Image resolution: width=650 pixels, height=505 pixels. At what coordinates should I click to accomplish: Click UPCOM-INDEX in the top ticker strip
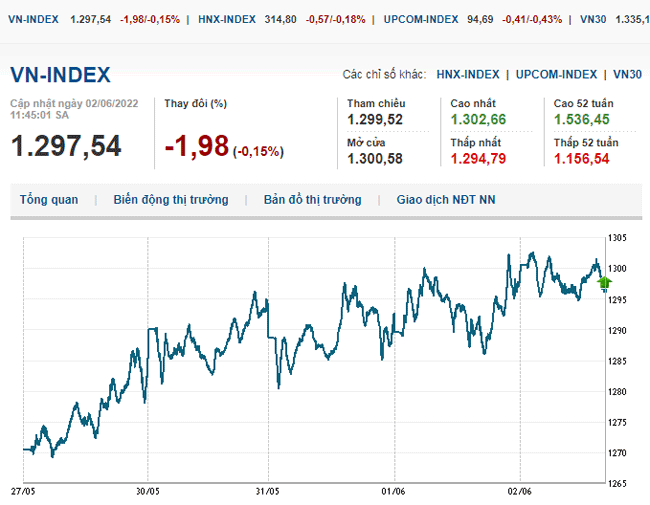click(x=421, y=19)
